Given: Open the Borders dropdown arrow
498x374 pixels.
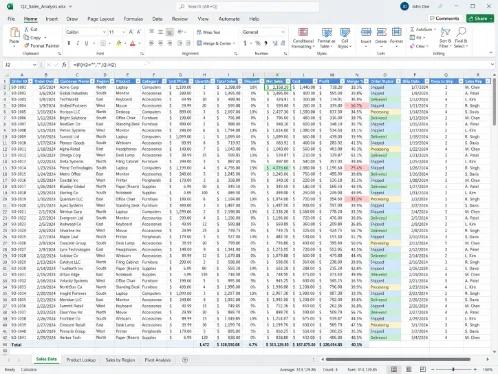Looking at the screenshot, I should point(109,43).
